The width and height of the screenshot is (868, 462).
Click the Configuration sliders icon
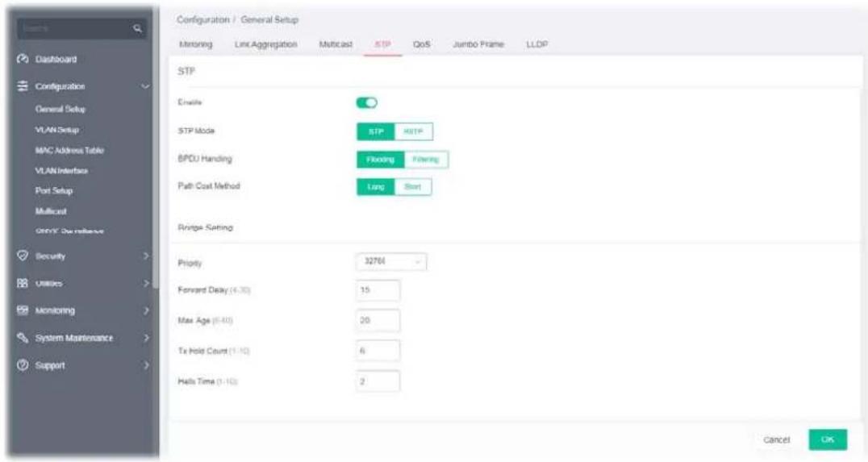pos(23,86)
